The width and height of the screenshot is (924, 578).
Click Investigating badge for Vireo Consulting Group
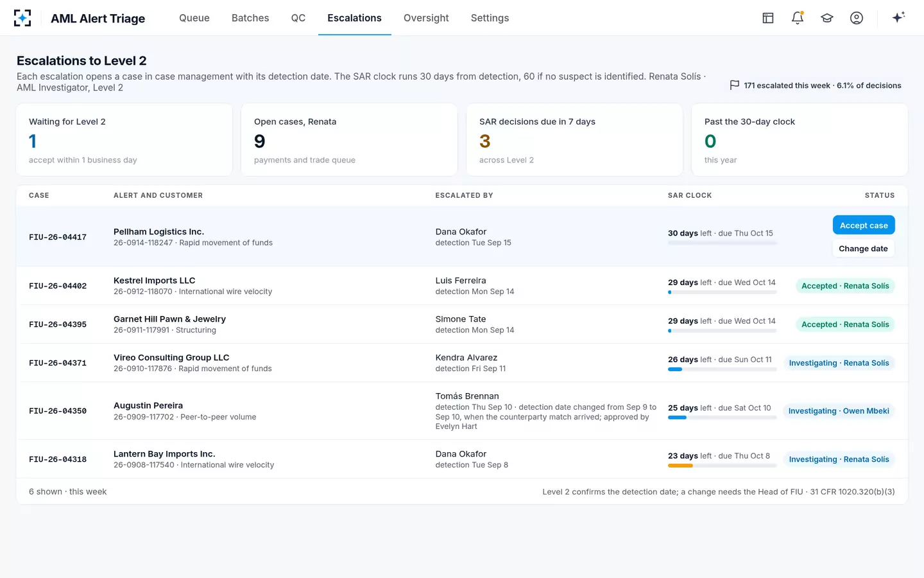coord(839,363)
